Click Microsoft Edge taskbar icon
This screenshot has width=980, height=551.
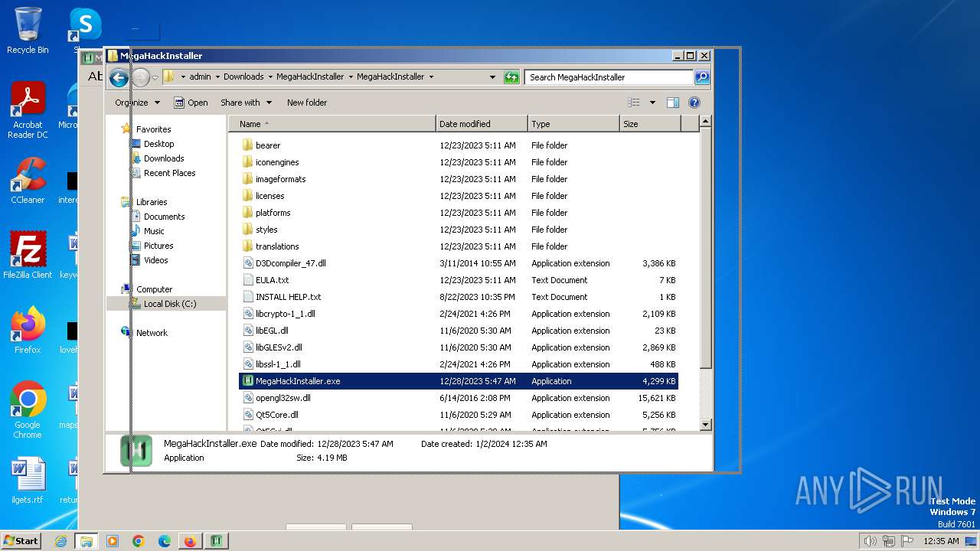165,541
